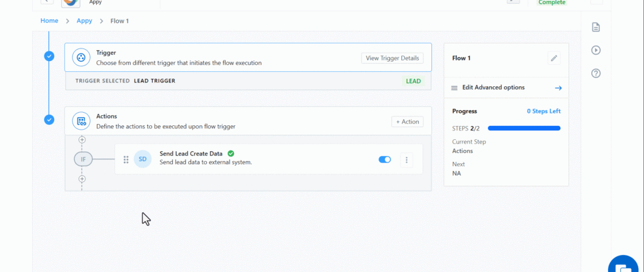Click the Trigger step icon
This screenshot has height=272, width=644.
tap(81, 57)
